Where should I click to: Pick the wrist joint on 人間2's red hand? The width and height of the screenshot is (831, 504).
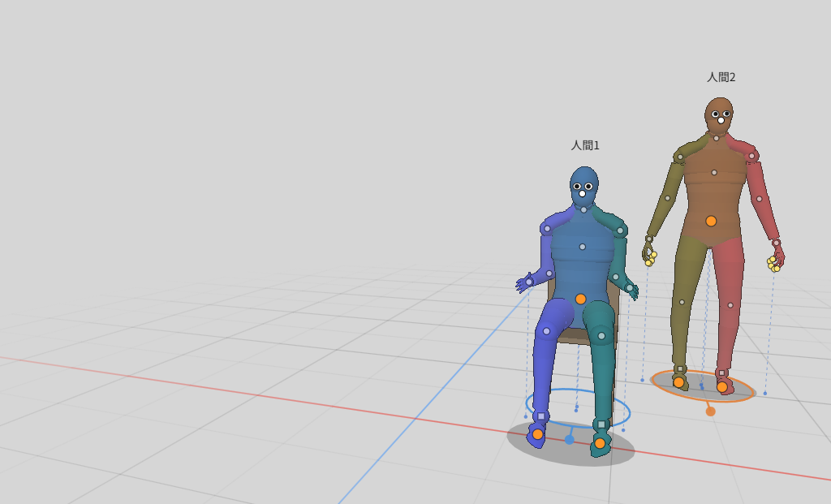[776, 243]
